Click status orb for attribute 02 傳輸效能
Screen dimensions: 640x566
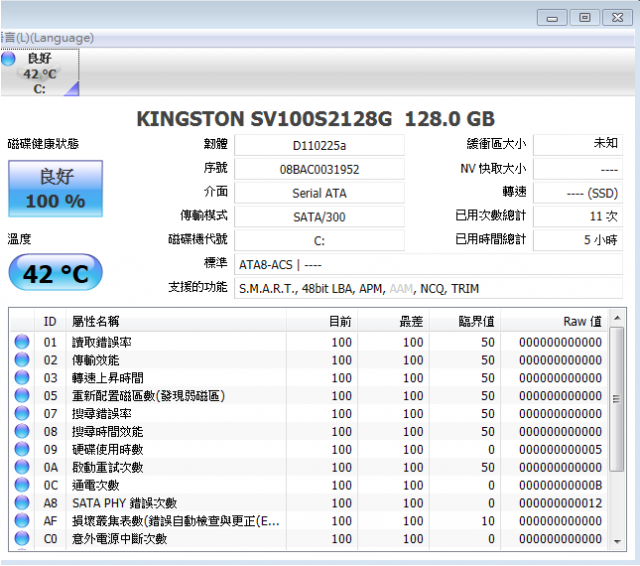[22, 360]
